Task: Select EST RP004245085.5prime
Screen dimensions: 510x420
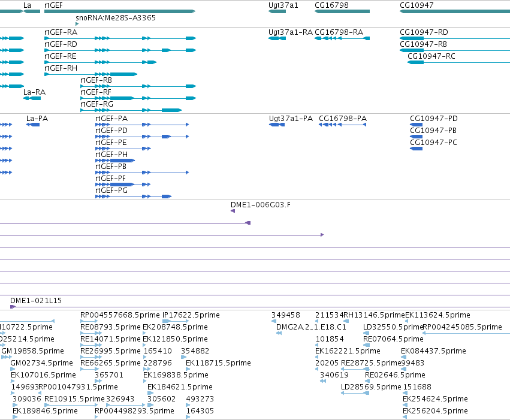Action: [x=466, y=333]
